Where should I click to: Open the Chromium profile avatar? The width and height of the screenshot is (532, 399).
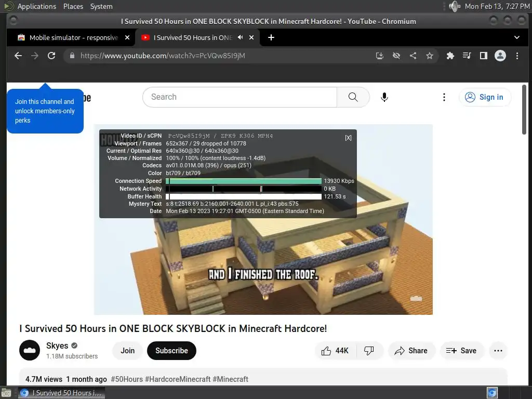(x=500, y=56)
